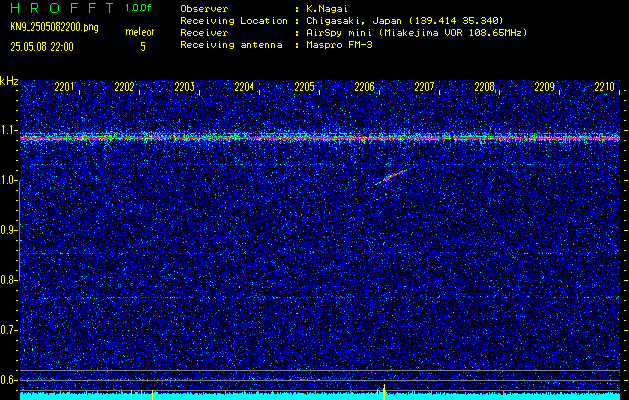Click time marker 2204

244,87
